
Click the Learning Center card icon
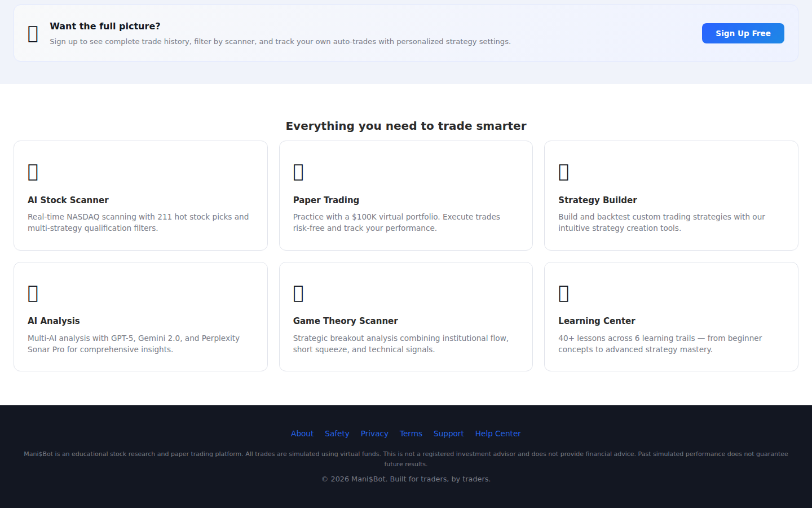point(563,294)
